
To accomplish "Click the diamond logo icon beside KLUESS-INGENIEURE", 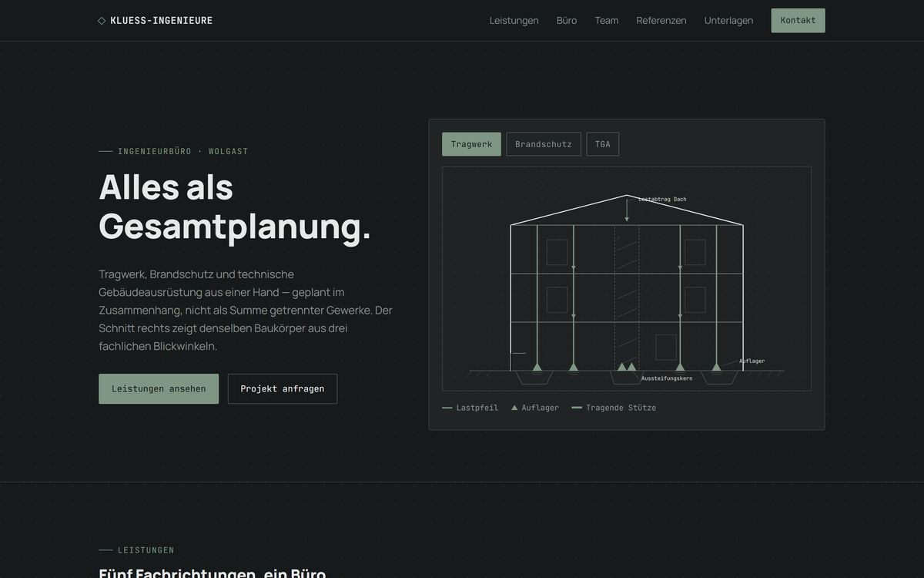I will (102, 21).
